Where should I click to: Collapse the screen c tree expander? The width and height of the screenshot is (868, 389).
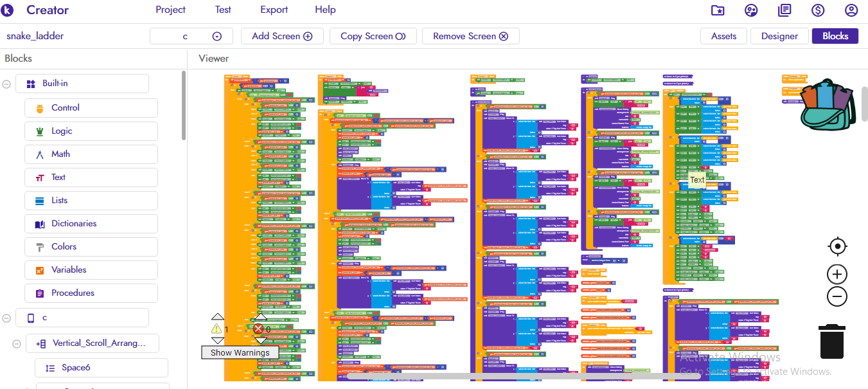tap(7, 318)
